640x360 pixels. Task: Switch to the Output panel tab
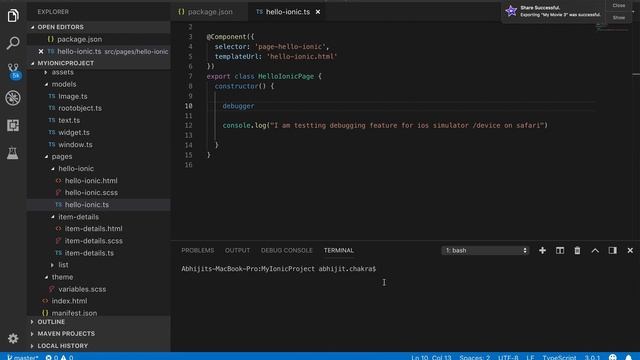click(237, 250)
